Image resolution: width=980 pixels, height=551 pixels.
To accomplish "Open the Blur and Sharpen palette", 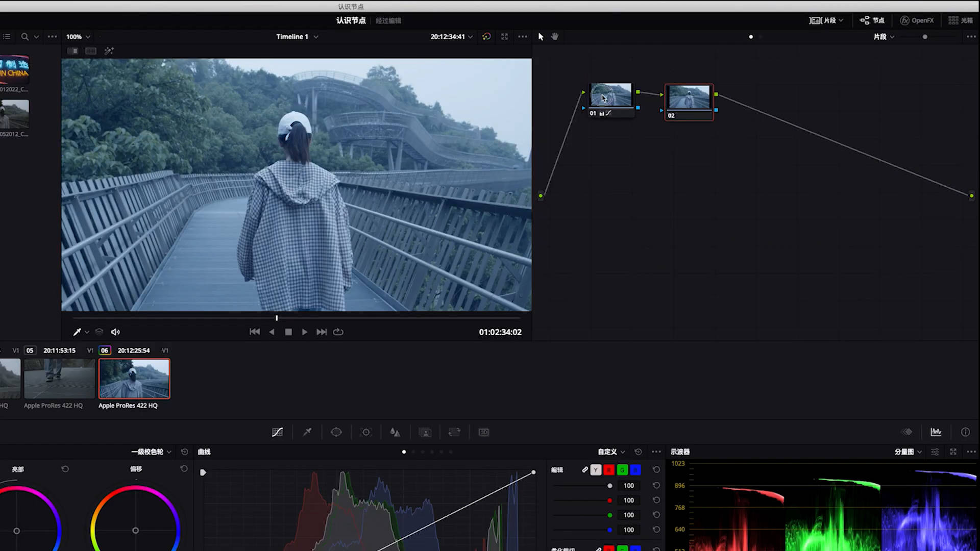I will pyautogui.click(x=395, y=432).
